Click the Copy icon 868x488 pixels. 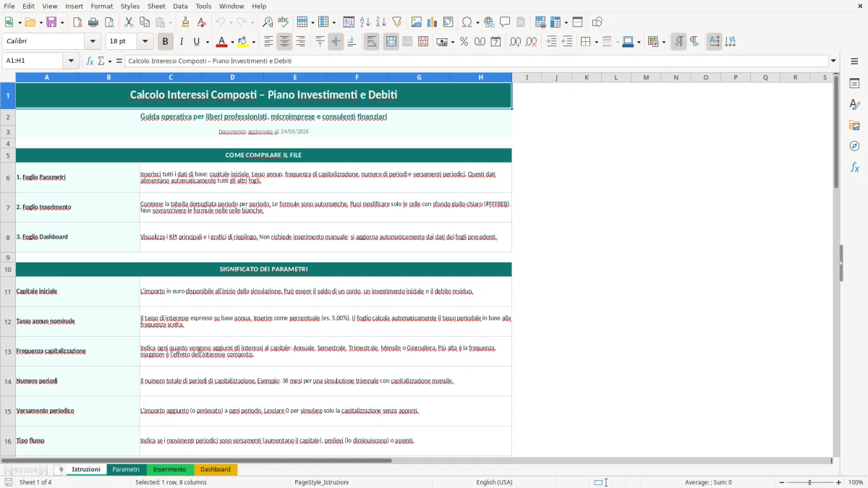click(x=145, y=22)
